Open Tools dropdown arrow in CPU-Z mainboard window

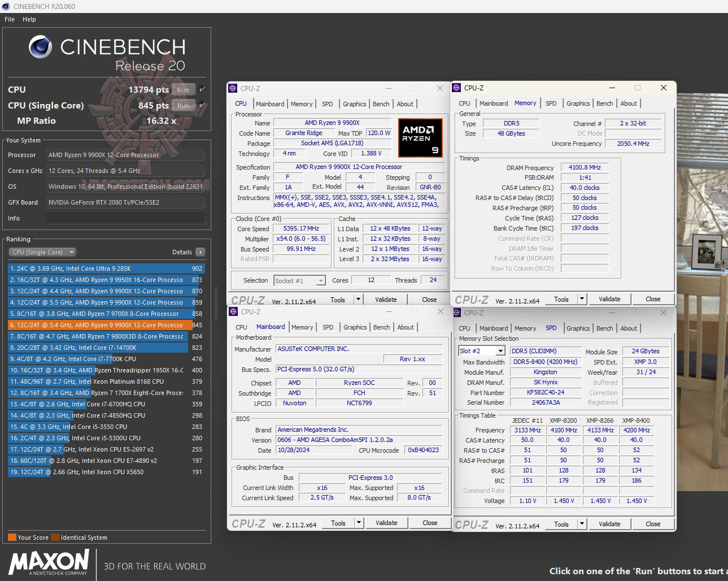(x=359, y=523)
